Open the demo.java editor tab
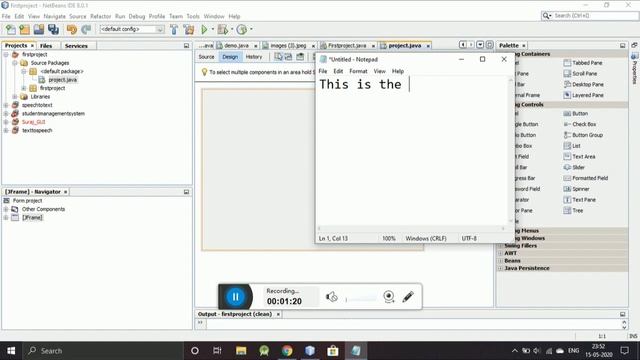This screenshot has width=640, height=360. pyautogui.click(x=237, y=46)
